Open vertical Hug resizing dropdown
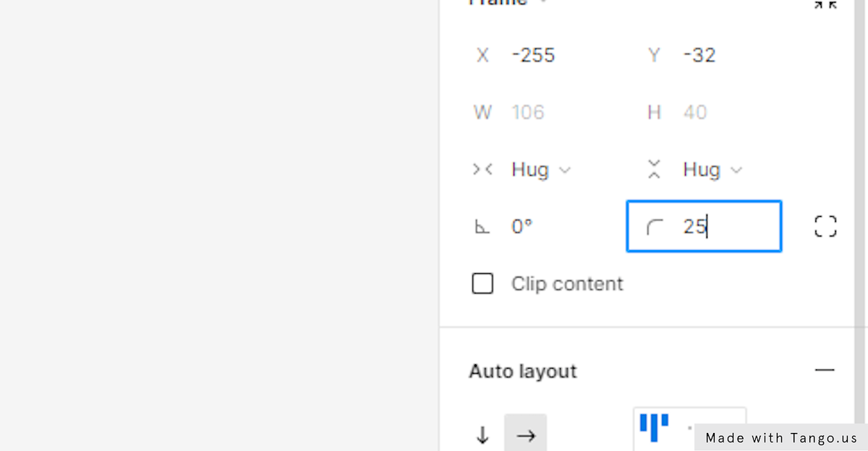 713,170
